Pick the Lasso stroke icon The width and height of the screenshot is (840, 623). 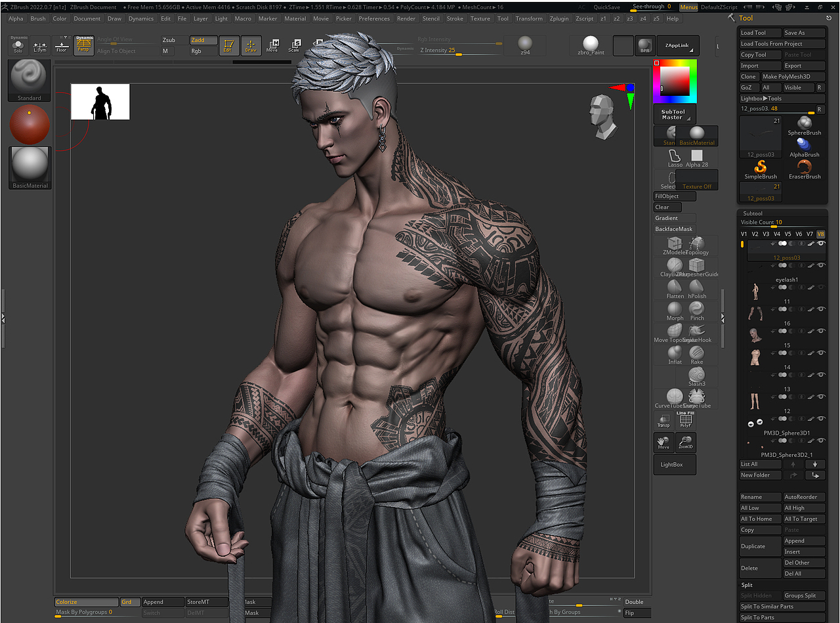pos(675,158)
